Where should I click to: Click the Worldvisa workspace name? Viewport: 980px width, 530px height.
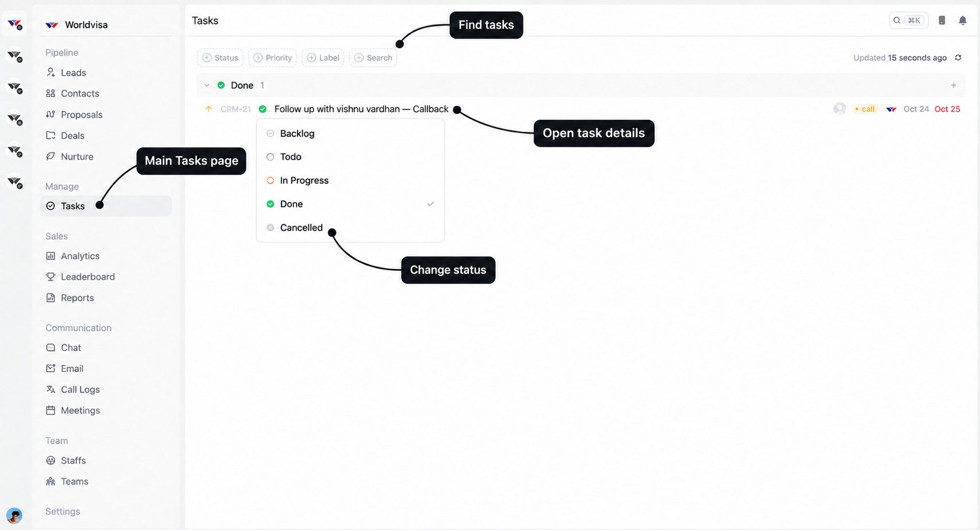coord(86,25)
